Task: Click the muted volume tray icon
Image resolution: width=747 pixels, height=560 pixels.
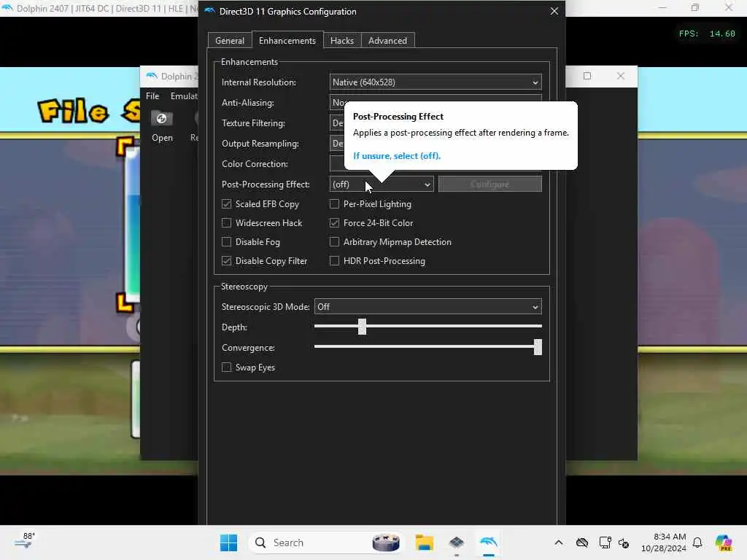Action: tap(623, 542)
